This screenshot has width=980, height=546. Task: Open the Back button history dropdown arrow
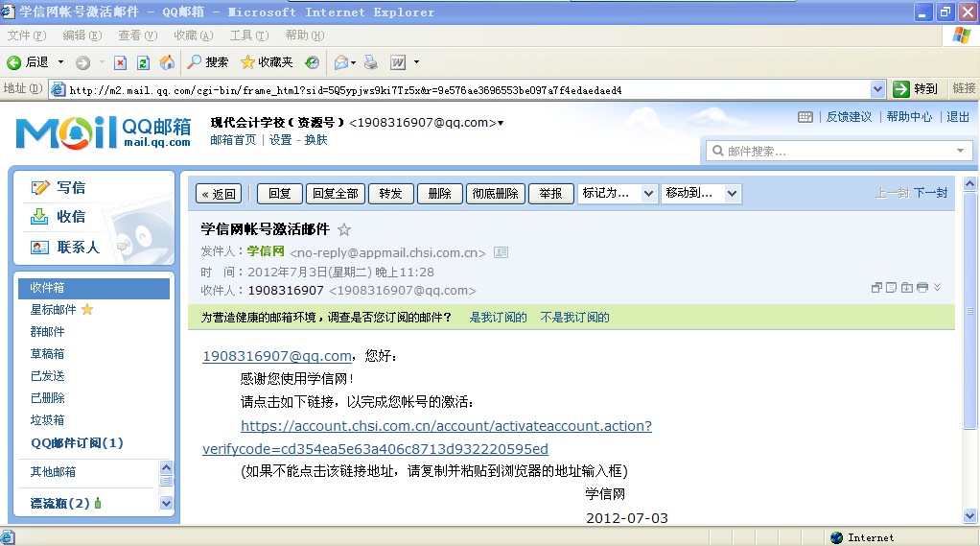click(x=60, y=62)
